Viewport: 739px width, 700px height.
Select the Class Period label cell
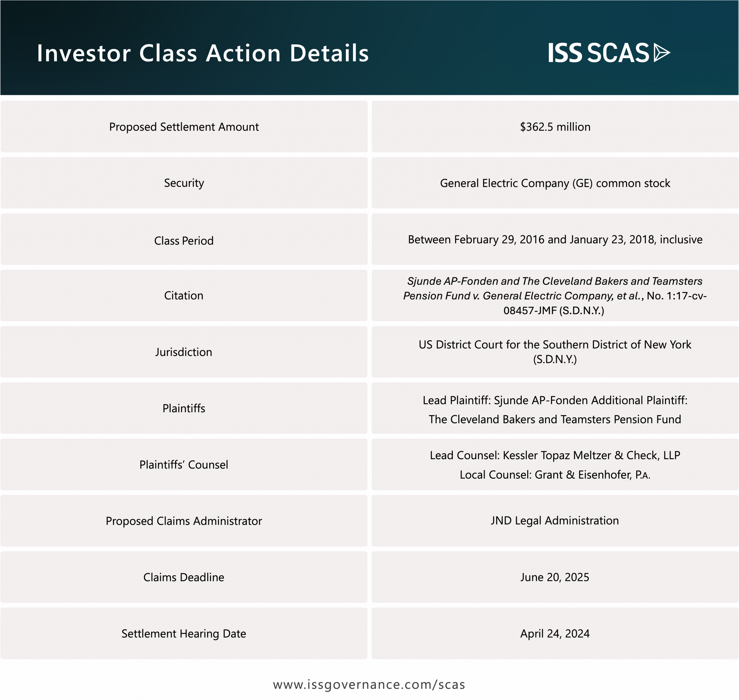pyautogui.click(x=184, y=241)
